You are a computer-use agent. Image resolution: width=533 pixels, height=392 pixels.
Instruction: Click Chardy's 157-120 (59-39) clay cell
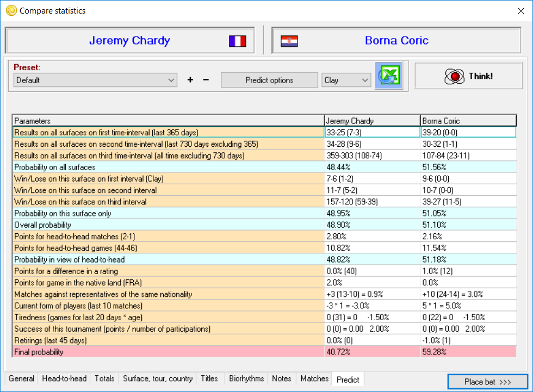pos(373,202)
